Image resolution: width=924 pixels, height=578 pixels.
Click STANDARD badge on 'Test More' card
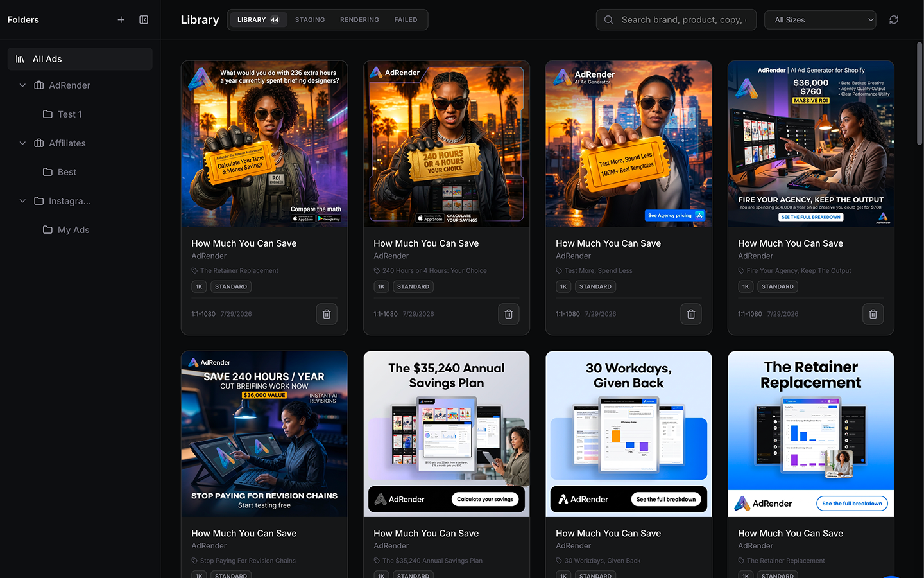click(595, 286)
